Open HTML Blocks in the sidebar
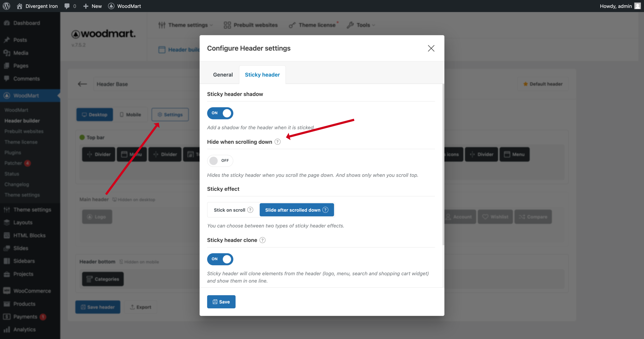This screenshot has width=644, height=339. pyautogui.click(x=30, y=235)
